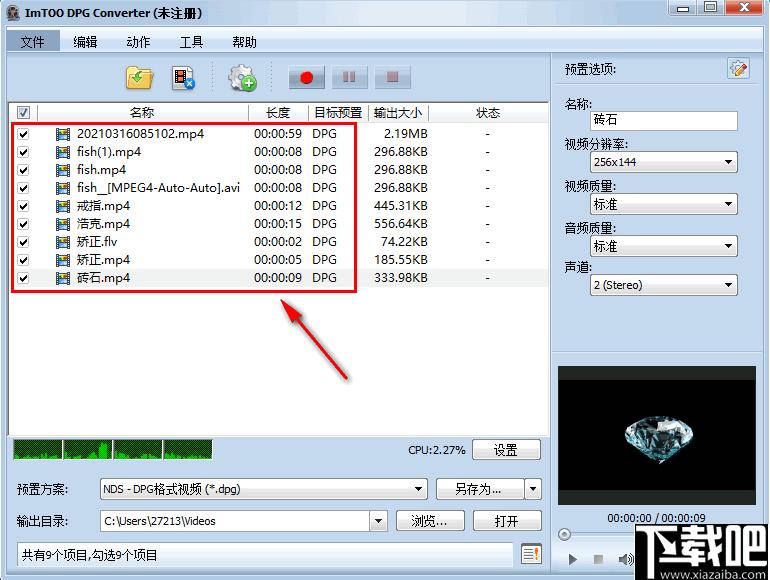
Task: Click the 另存为... button
Action: pos(480,489)
